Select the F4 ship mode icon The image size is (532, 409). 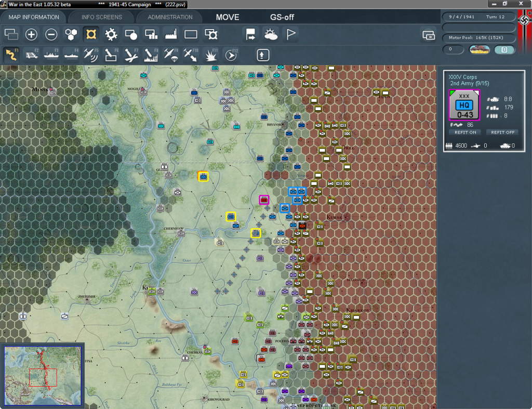tap(71, 55)
